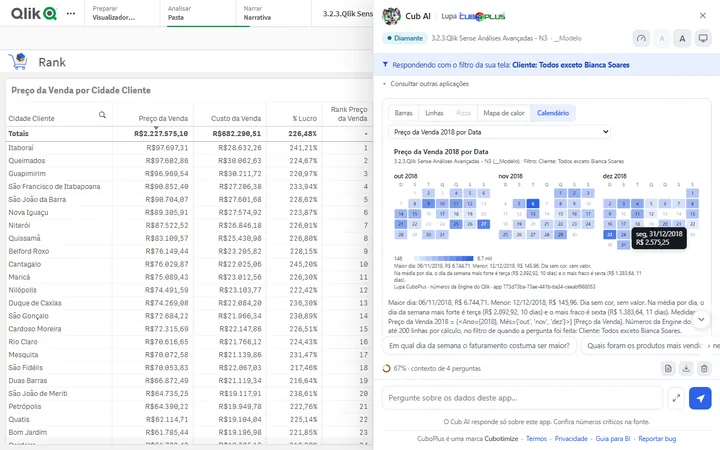
Task: Open the Narrar Narrativa menu
Action: coord(274,13)
